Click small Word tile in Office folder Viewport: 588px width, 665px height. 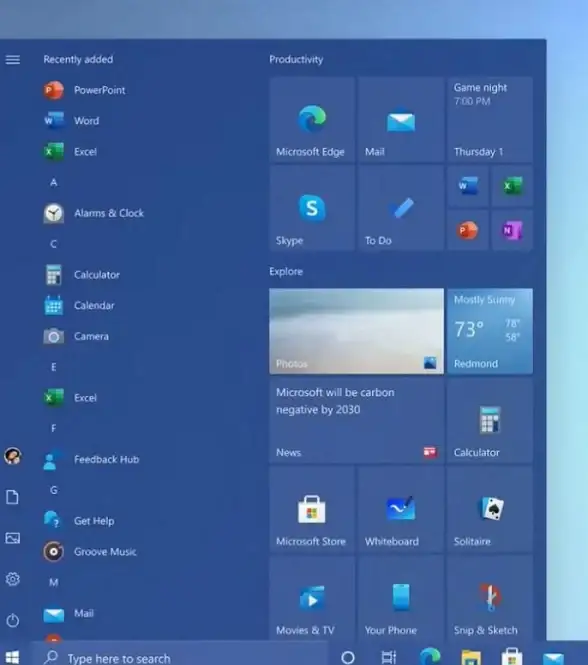468,186
